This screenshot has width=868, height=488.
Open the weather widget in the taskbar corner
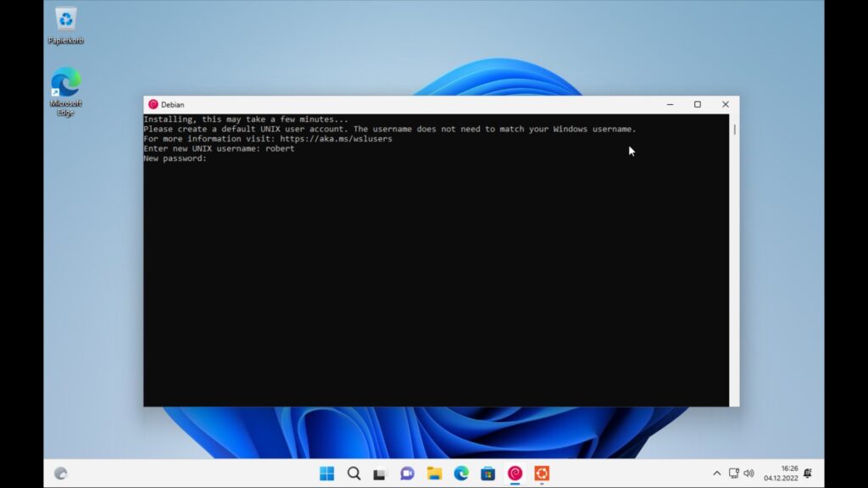tap(61, 474)
